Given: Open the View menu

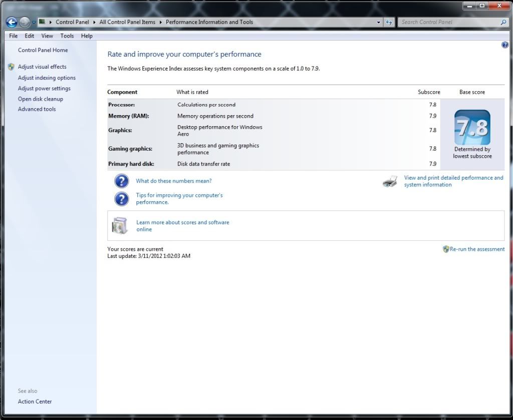Looking at the screenshot, I should coord(47,36).
